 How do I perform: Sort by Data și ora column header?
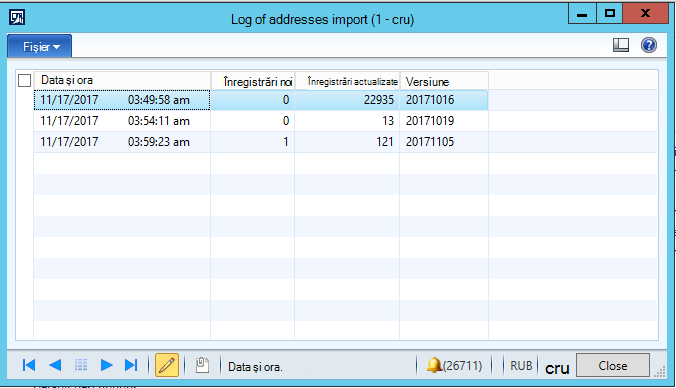[x=122, y=80]
